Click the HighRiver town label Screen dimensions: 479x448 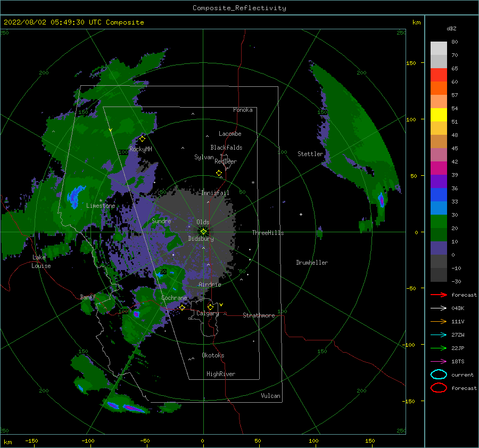point(221,374)
